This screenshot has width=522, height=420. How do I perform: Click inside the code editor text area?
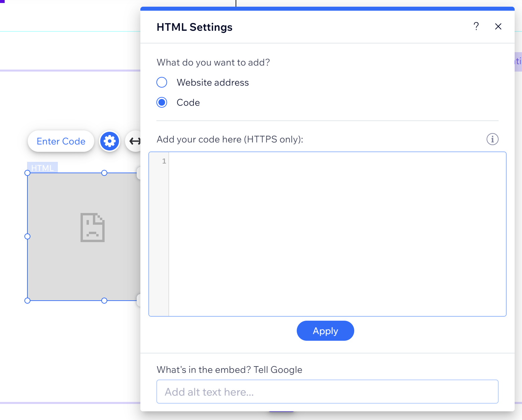tap(337, 234)
